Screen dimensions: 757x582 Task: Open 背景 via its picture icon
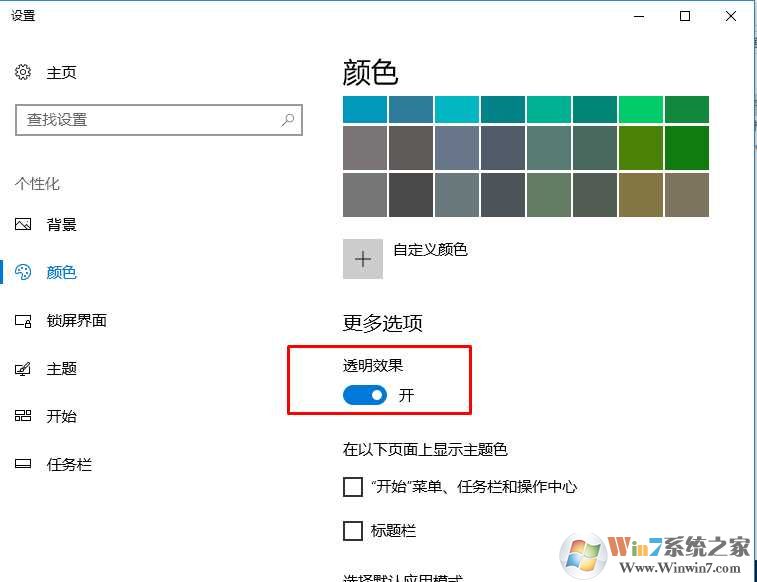point(23,224)
